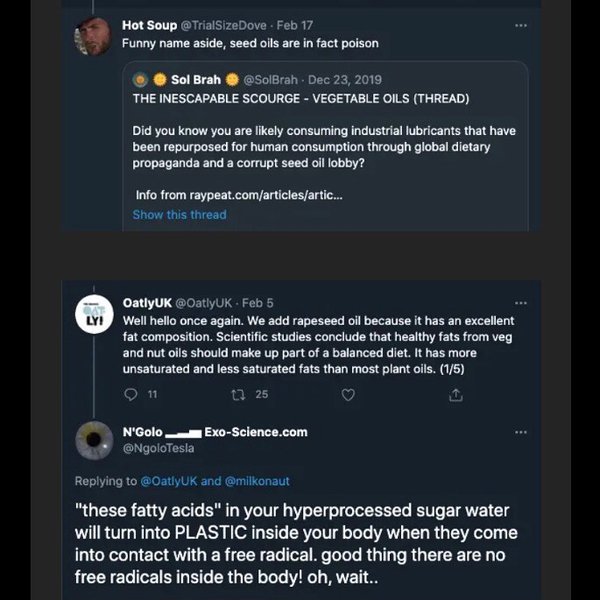The width and height of the screenshot is (600, 600).
Task: Open the more options menu on OatlyUK's tweet
Action: pos(520,303)
